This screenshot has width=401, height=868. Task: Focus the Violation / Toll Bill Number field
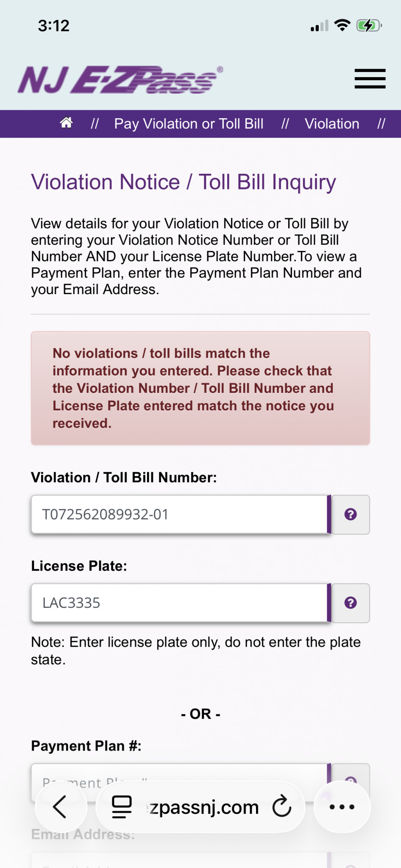point(179,515)
